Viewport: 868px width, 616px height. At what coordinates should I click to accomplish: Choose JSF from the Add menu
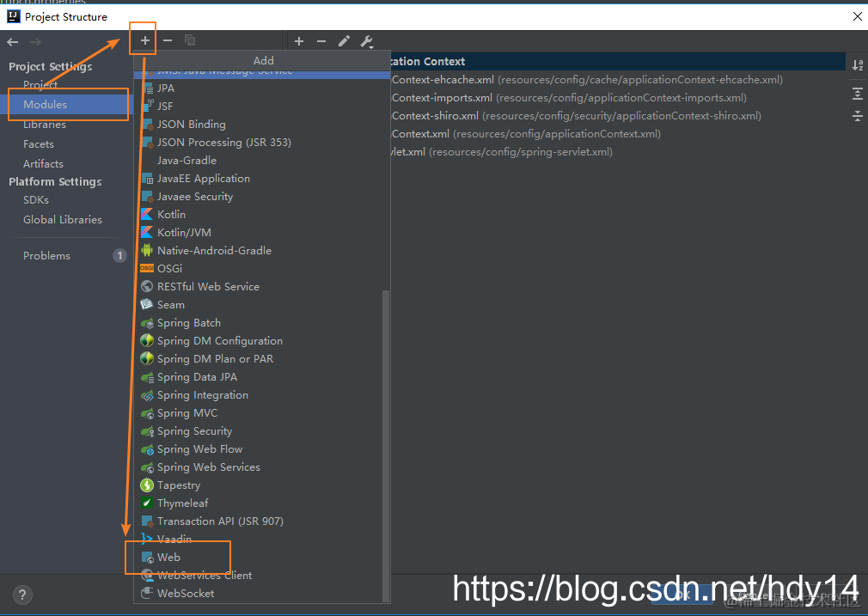(x=261, y=107)
